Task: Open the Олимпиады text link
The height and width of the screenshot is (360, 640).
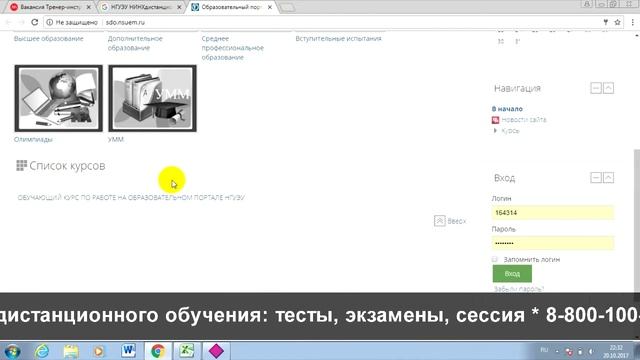Action: (x=33, y=139)
